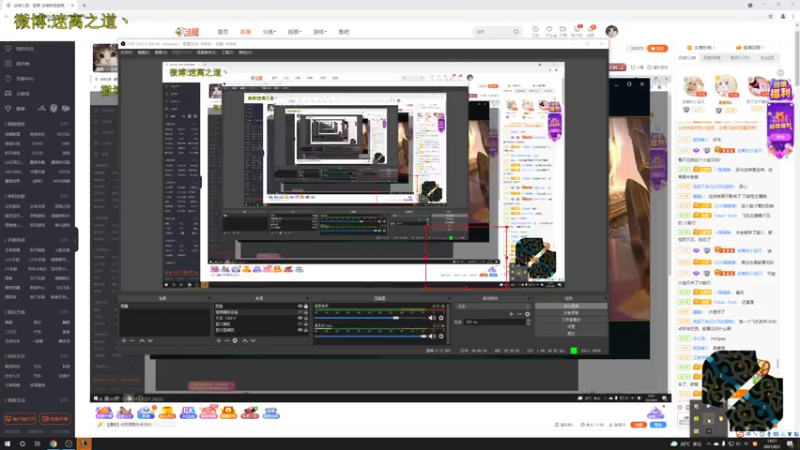Click the first gift icon in gift bar

pyautogui.click(x=104, y=412)
